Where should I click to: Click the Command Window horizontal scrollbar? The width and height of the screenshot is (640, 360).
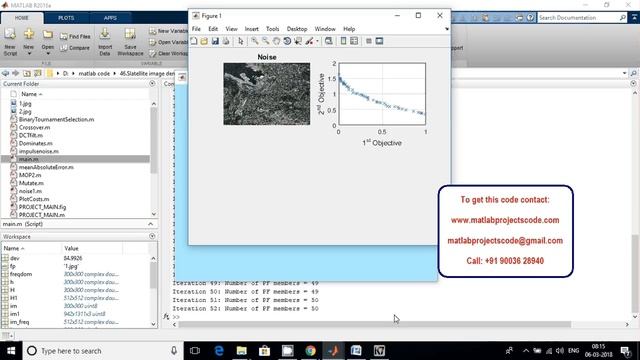pyautogui.click(x=374, y=324)
